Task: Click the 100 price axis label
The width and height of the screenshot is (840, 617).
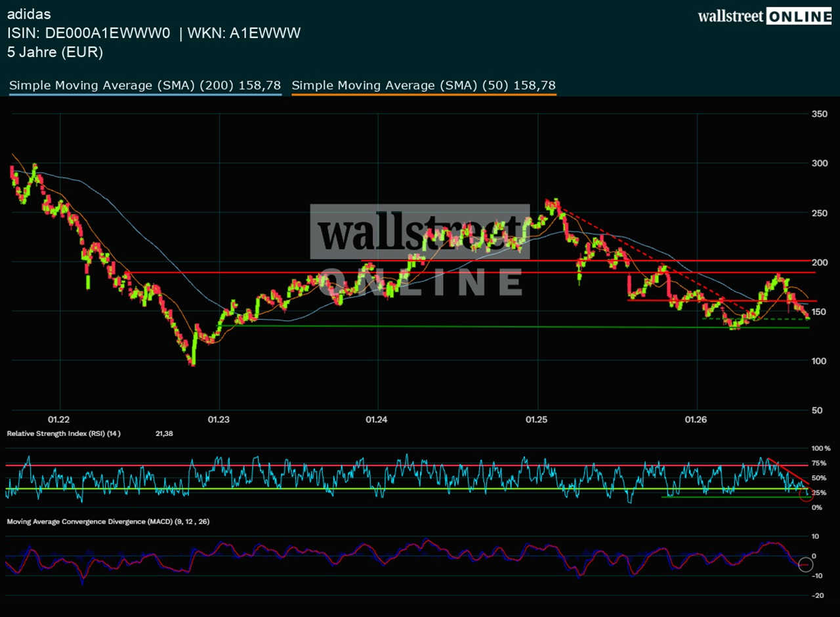Action: coord(819,361)
